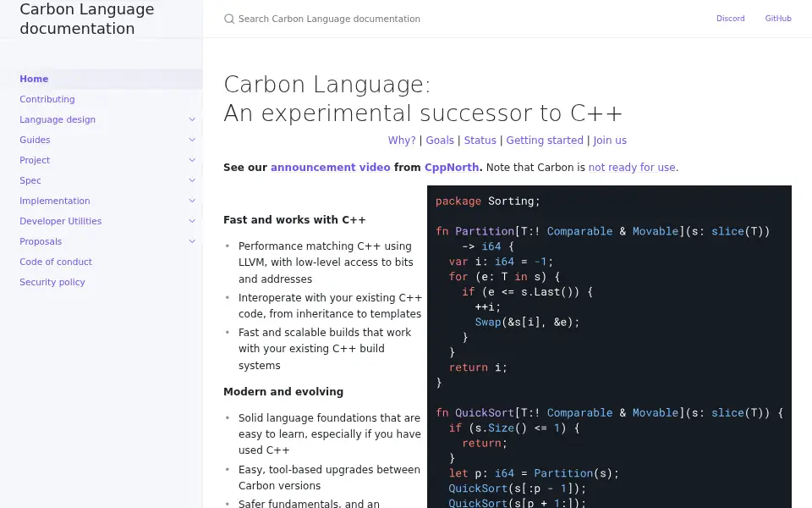This screenshot has height=508, width=812.
Task: Click the Carbon Language documentation site title
Action: pyautogui.click(x=87, y=19)
